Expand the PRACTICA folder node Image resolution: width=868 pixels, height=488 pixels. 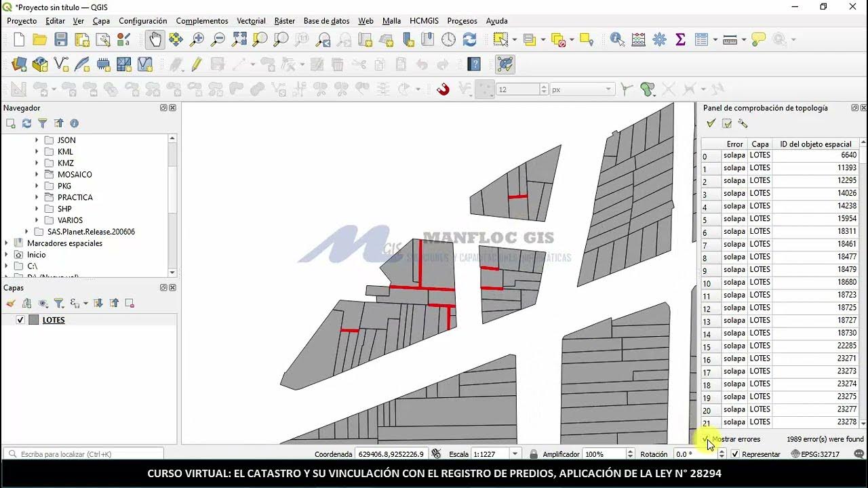37,197
